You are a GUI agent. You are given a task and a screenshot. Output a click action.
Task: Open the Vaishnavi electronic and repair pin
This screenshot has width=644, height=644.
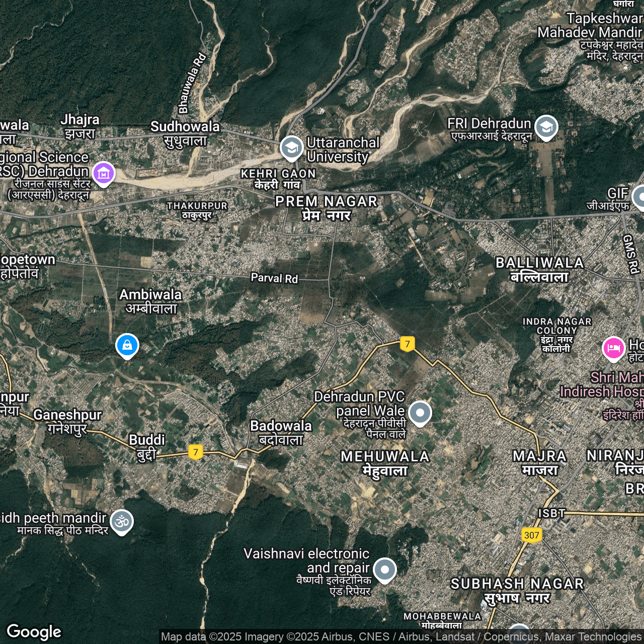385,570
